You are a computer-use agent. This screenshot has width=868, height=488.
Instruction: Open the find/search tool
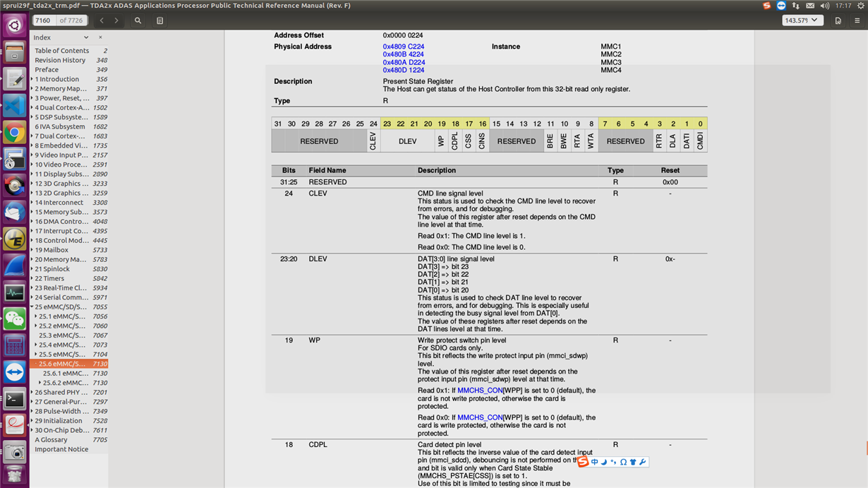point(138,20)
